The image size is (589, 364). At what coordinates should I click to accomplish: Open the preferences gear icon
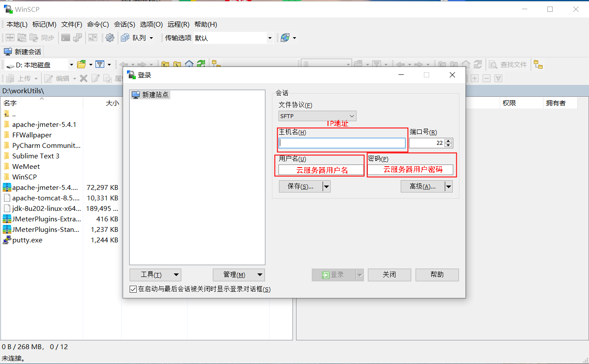(110, 38)
